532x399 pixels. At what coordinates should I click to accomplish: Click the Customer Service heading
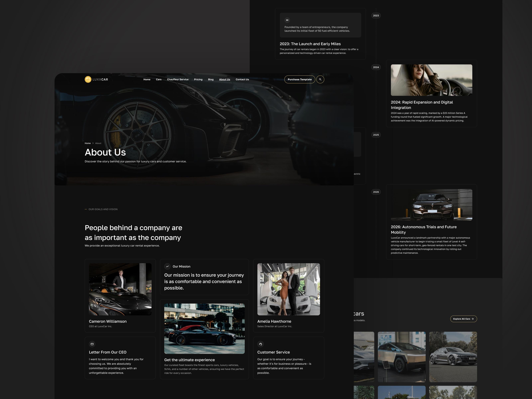[x=273, y=352]
